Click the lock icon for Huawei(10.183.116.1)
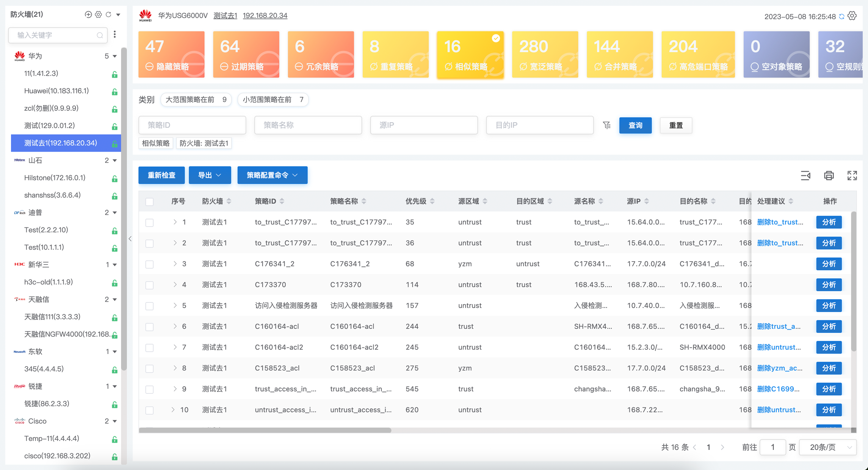Screen dimensions: 868x470 tap(114, 92)
